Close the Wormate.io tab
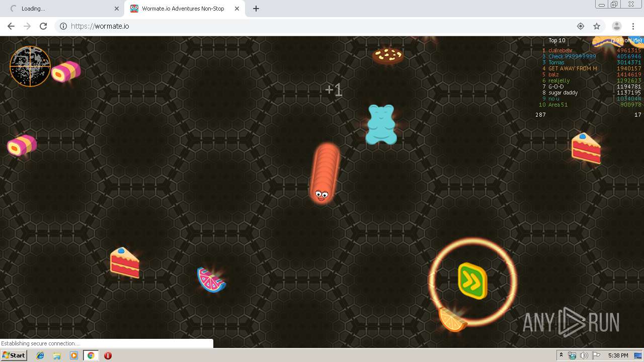Screen dimensions: 644x362 point(236,9)
